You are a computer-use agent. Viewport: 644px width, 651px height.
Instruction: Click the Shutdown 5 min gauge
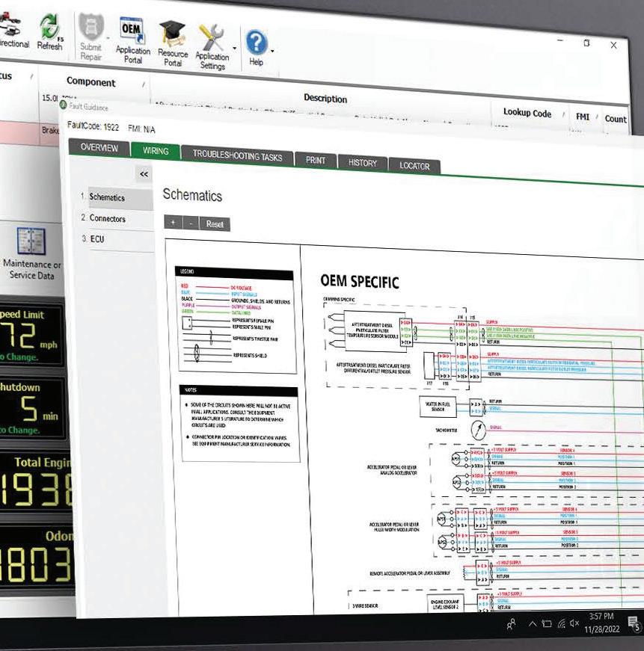(31, 407)
